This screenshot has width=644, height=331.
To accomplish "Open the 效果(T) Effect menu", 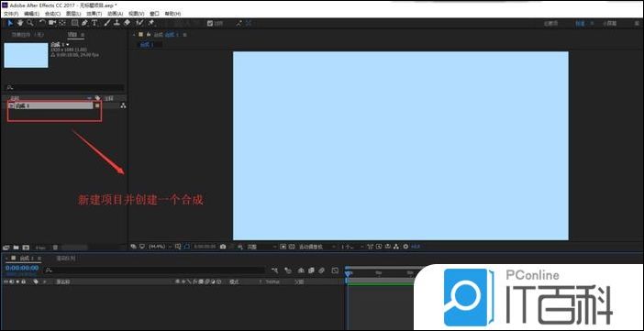I will pos(94,14).
